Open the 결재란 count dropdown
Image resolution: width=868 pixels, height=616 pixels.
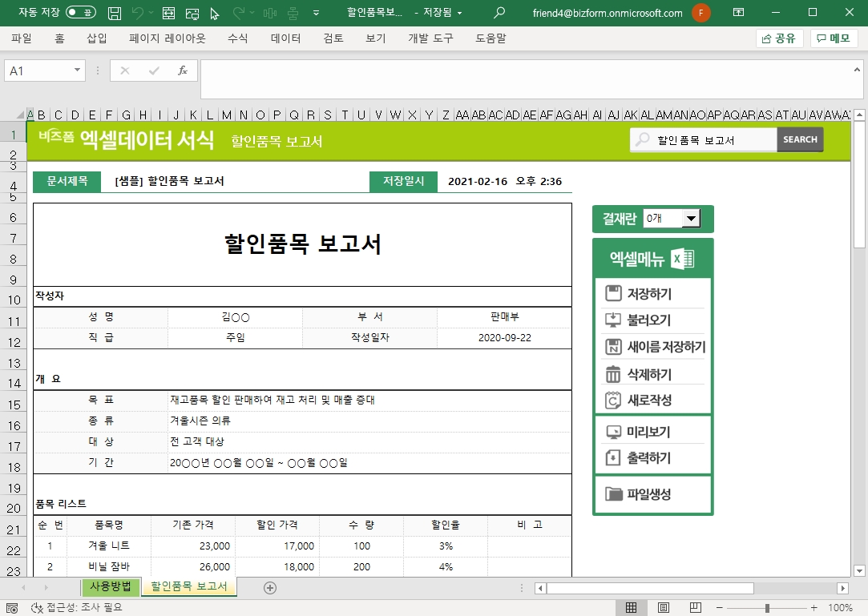tap(689, 219)
